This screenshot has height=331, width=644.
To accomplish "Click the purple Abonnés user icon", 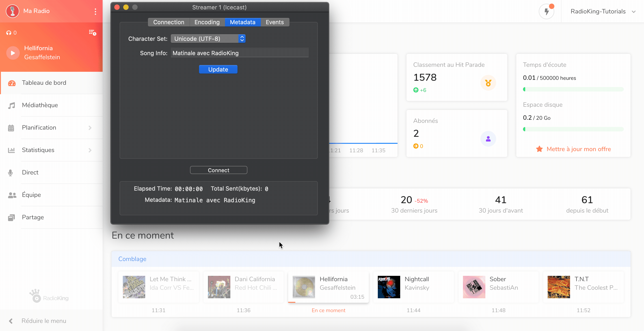I will tap(488, 139).
